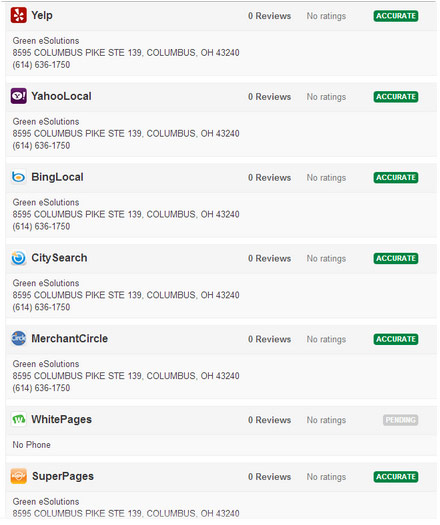Click the Accurate badge for Yelp
This screenshot has width=440, height=525.
tap(396, 16)
